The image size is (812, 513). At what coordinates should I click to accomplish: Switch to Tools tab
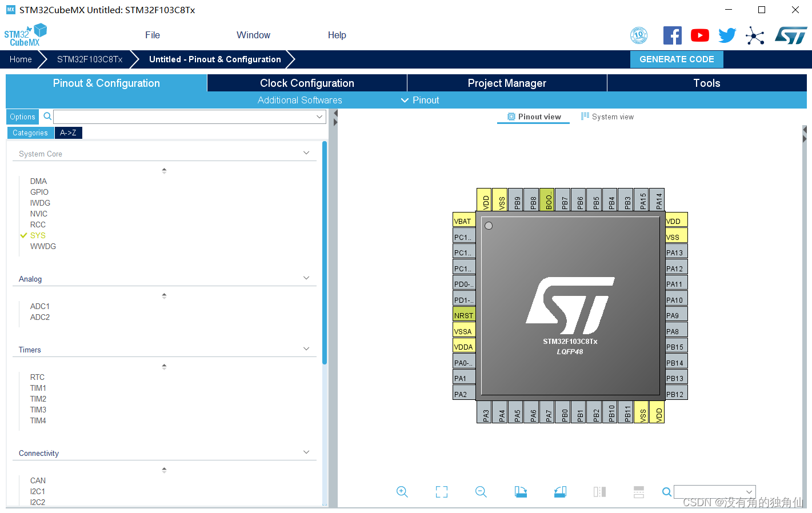click(707, 83)
